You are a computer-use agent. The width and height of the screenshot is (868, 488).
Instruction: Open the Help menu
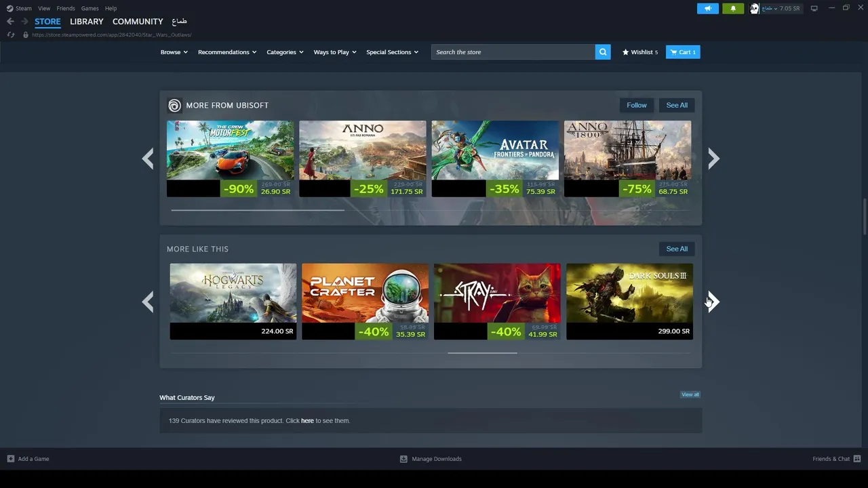[x=111, y=8]
